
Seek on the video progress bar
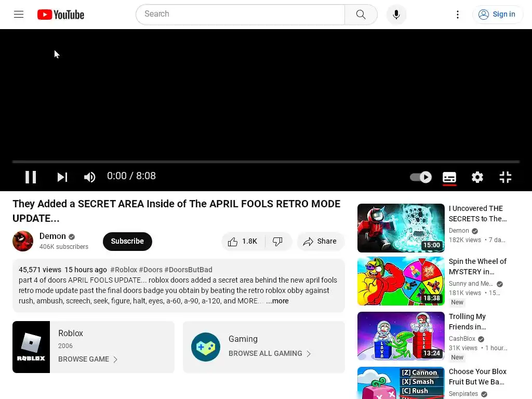click(266, 162)
